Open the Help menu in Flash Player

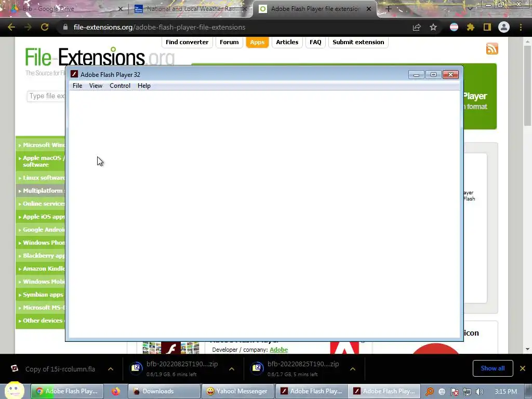(144, 86)
